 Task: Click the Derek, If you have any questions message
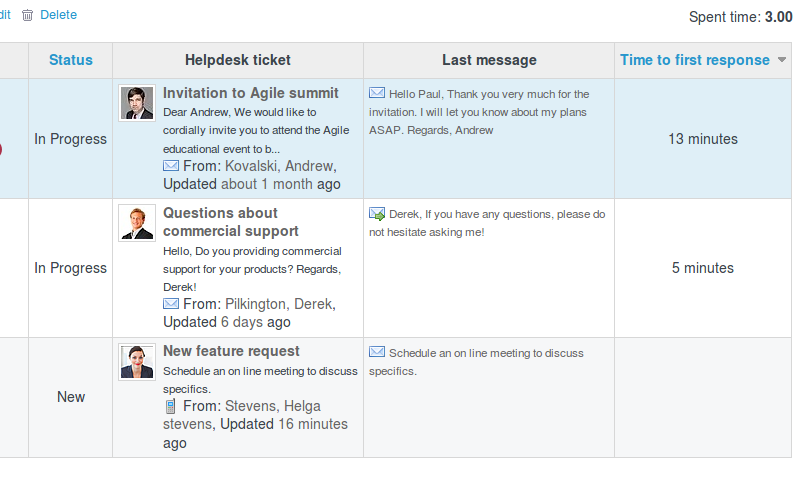[x=487, y=223]
